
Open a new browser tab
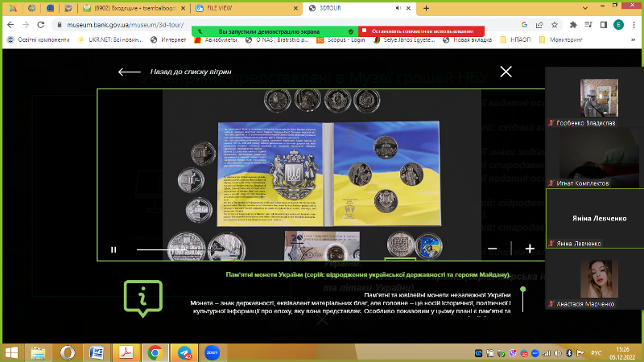[426, 8]
